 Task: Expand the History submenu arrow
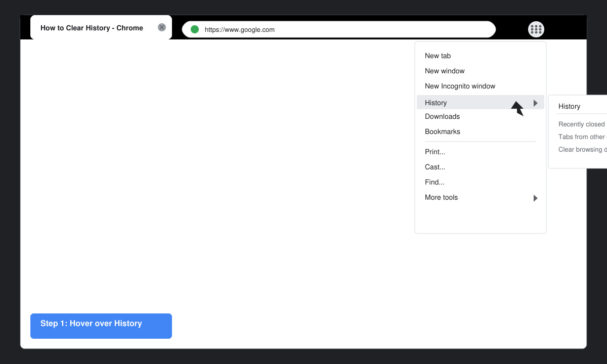[536, 103]
